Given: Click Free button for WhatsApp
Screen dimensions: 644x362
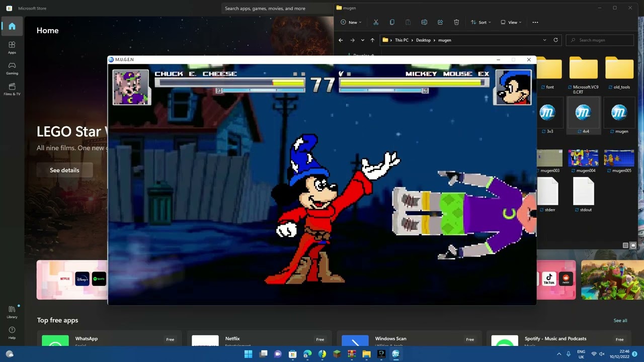Looking at the screenshot, I should coord(170,339).
